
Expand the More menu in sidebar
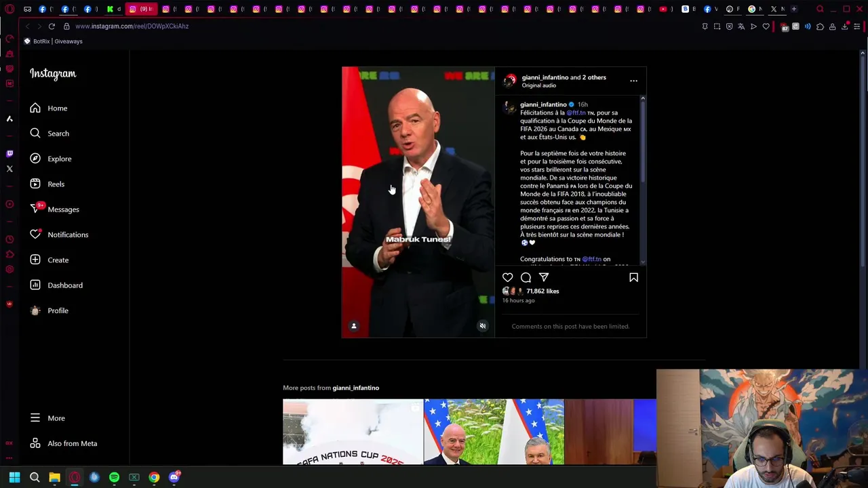pyautogui.click(x=47, y=418)
